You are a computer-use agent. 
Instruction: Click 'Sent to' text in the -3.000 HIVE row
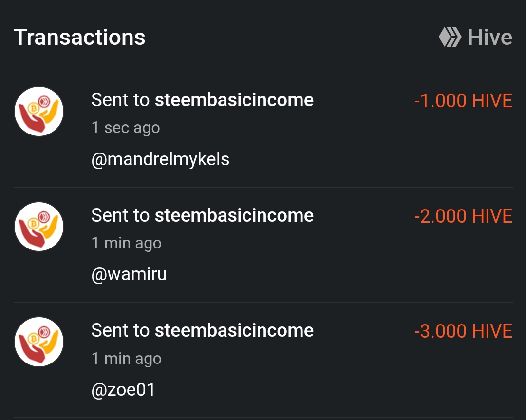120,331
